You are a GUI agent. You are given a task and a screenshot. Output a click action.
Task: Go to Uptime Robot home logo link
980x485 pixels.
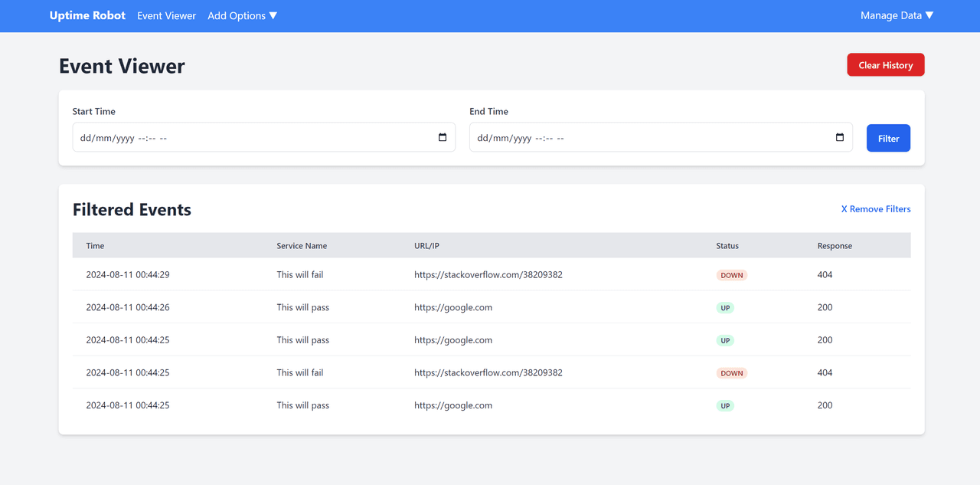pyautogui.click(x=87, y=15)
